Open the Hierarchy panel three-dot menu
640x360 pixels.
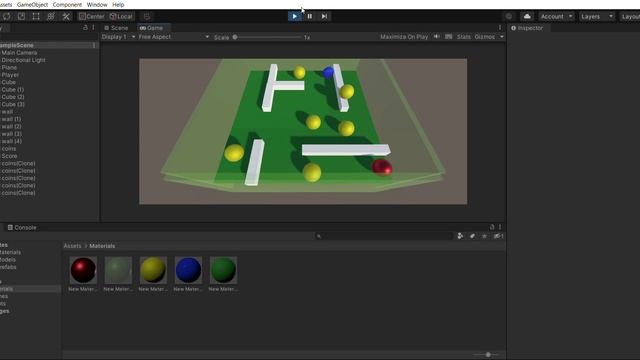(93, 28)
